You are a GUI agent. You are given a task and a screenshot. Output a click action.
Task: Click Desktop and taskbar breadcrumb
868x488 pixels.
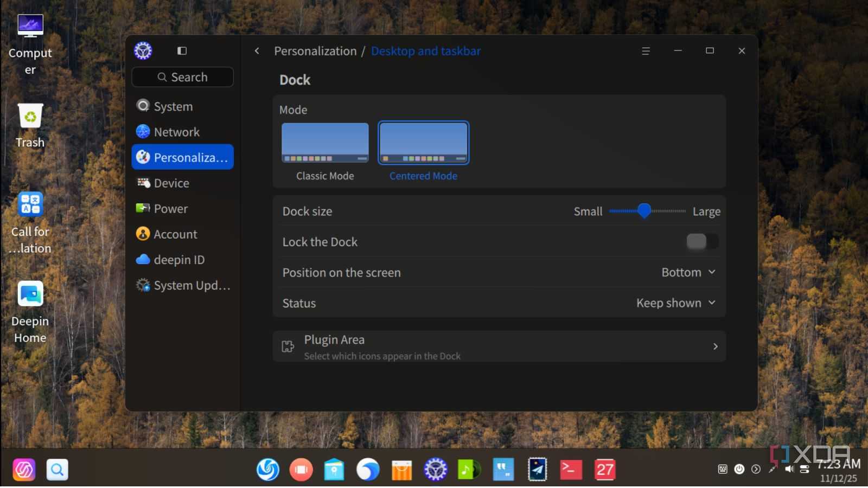pyautogui.click(x=426, y=51)
